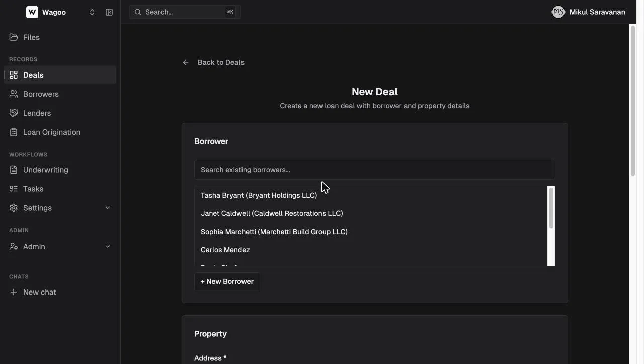The image size is (644, 364).
Task: Focus Search existing borrowers field
Action: click(375, 170)
